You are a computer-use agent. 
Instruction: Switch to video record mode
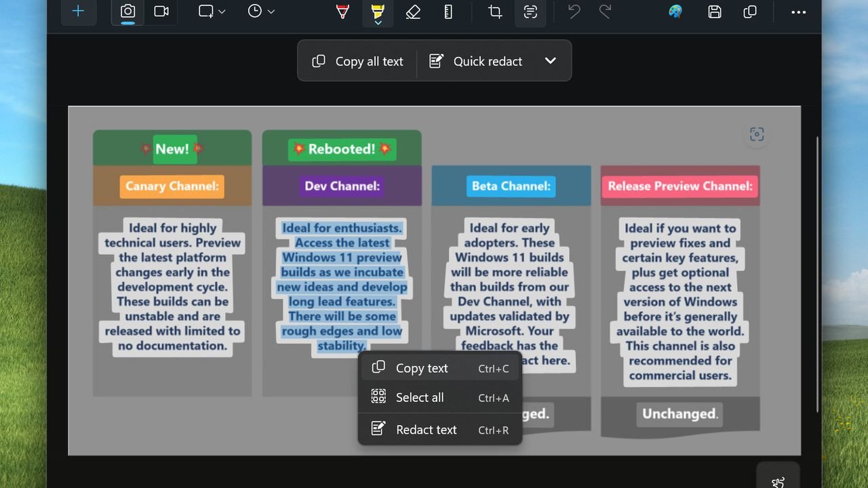click(161, 12)
